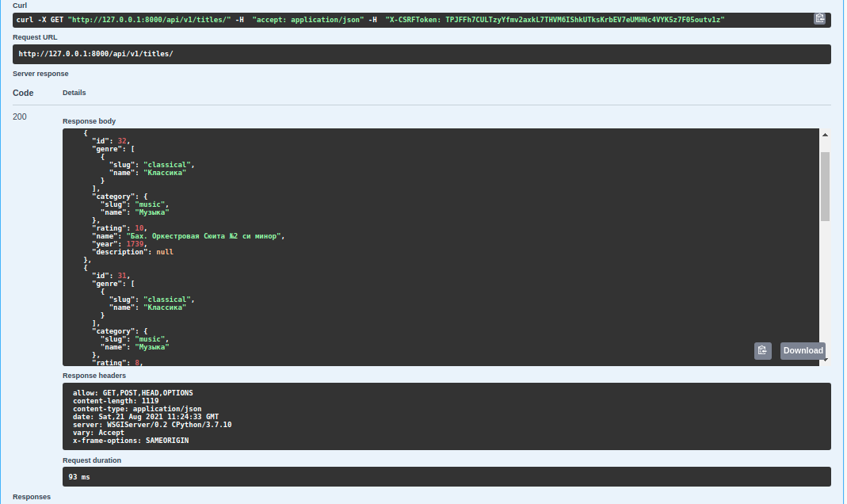847x504 pixels.
Task: Click the content-type header line
Action: [x=136, y=409]
